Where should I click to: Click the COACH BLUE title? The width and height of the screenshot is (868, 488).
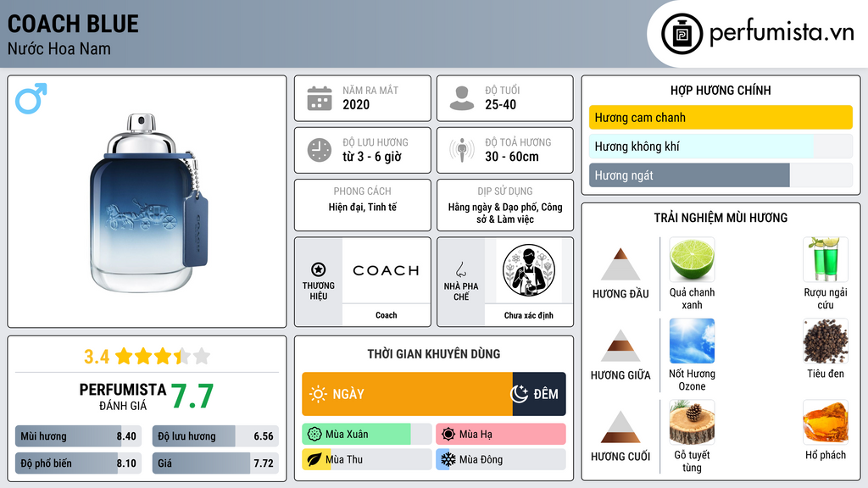73,24
